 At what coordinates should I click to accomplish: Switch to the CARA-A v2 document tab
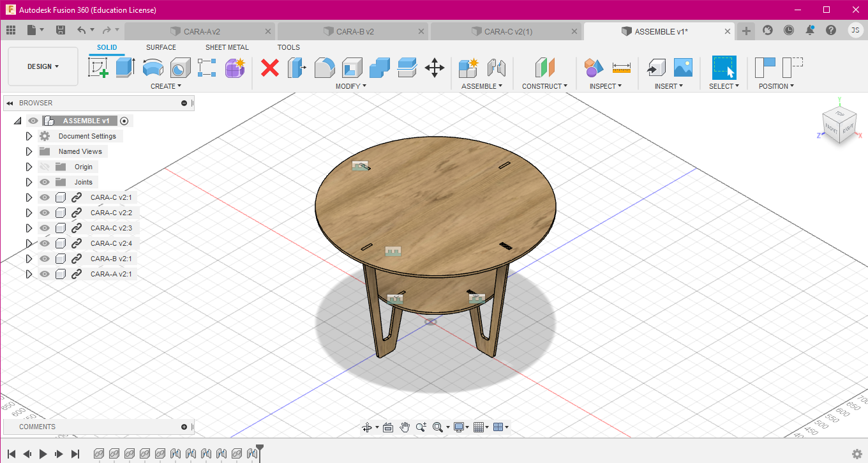click(x=200, y=31)
